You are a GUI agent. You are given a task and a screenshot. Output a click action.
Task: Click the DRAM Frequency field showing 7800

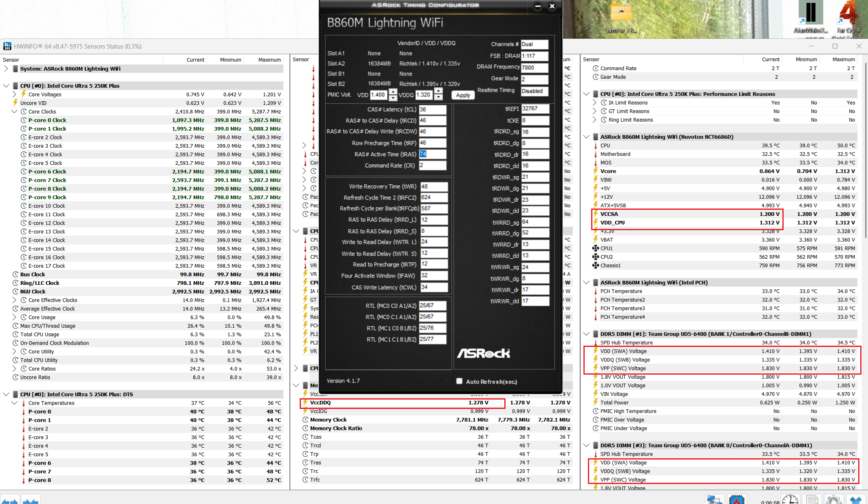point(534,67)
